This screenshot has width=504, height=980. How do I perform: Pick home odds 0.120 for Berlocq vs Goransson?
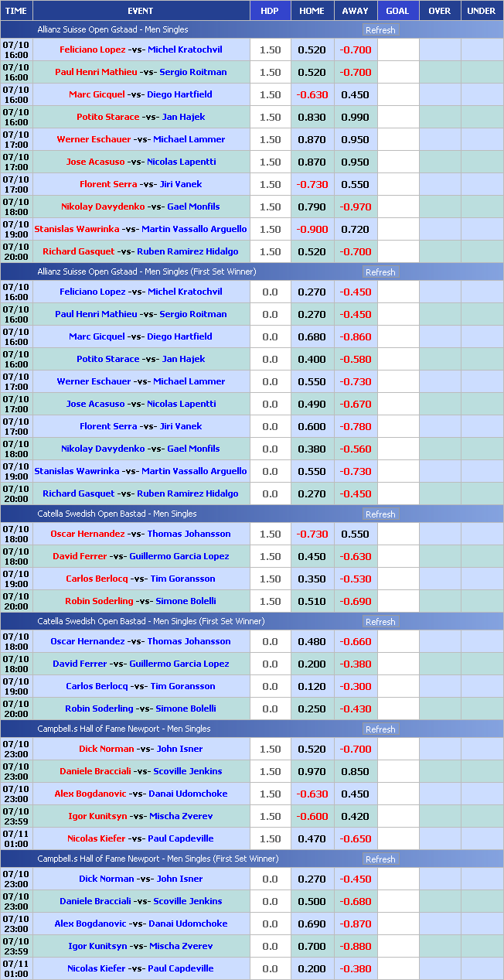click(x=312, y=687)
